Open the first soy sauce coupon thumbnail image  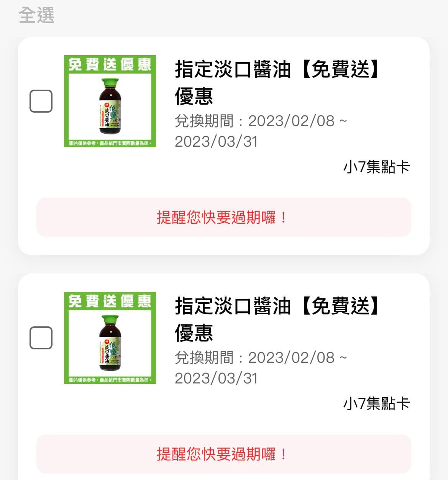[x=110, y=101]
